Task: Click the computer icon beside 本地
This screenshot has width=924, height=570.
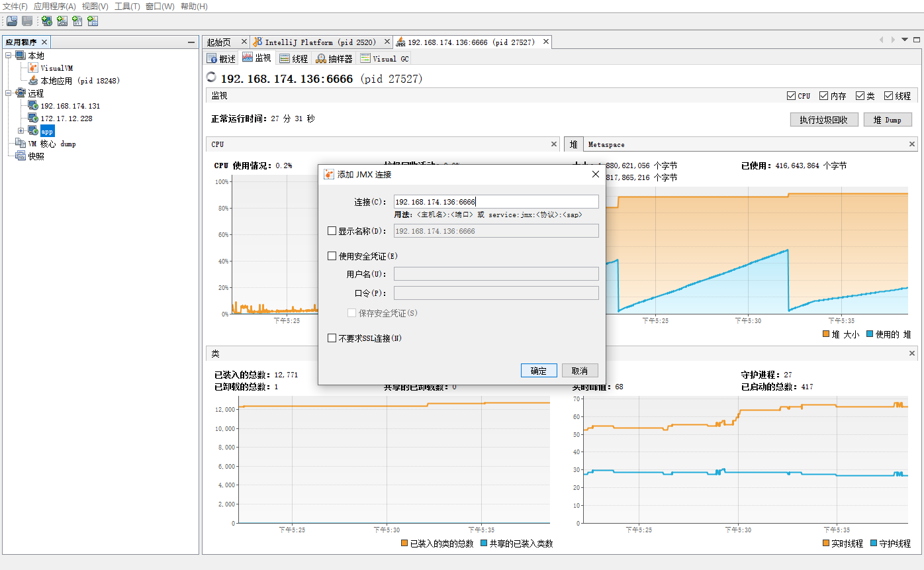Action: (21, 56)
